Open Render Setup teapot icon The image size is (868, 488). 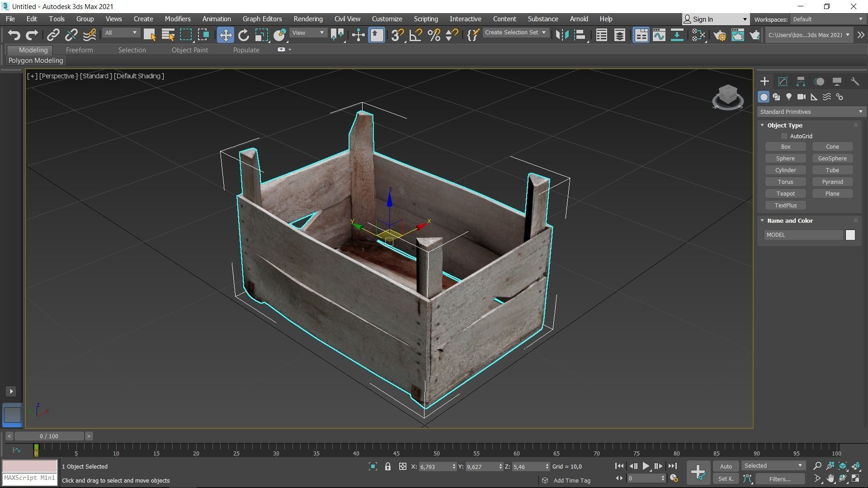tap(720, 35)
